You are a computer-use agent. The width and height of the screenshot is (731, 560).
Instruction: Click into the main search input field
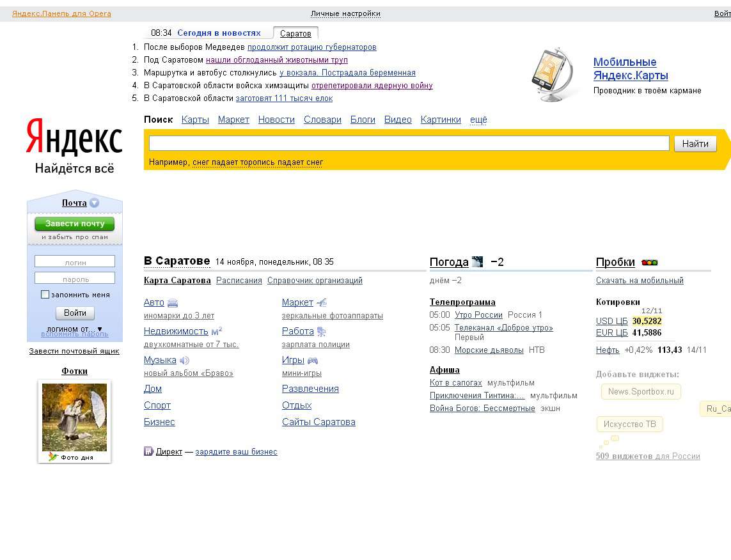409,143
